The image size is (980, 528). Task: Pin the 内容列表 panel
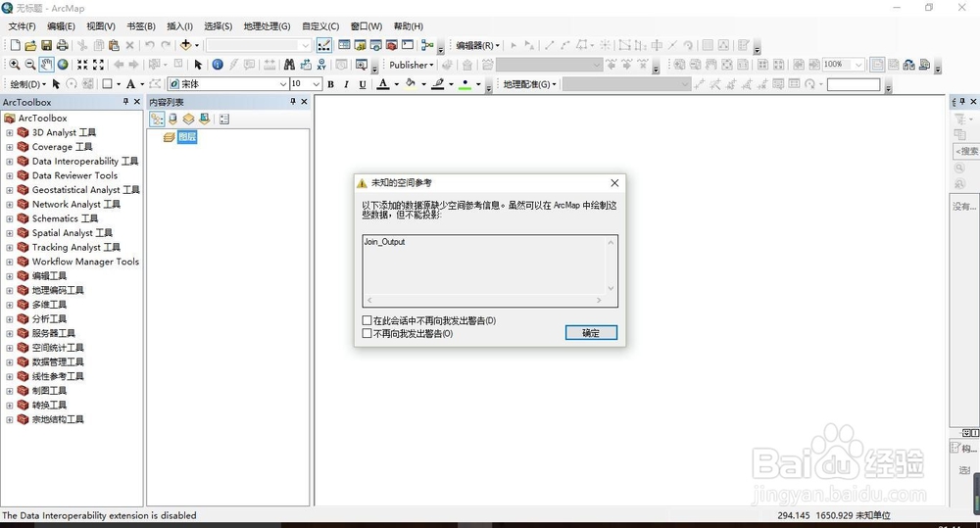pyautogui.click(x=292, y=101)
